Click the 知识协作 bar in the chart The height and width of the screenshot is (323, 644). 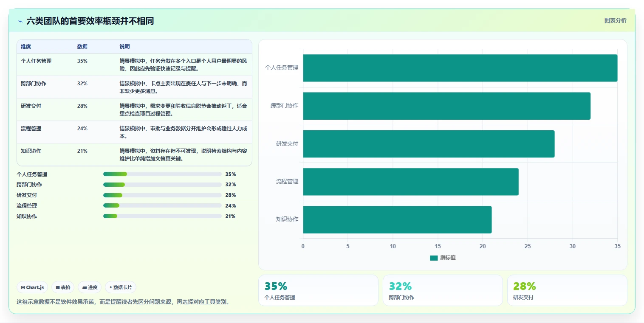397,219
